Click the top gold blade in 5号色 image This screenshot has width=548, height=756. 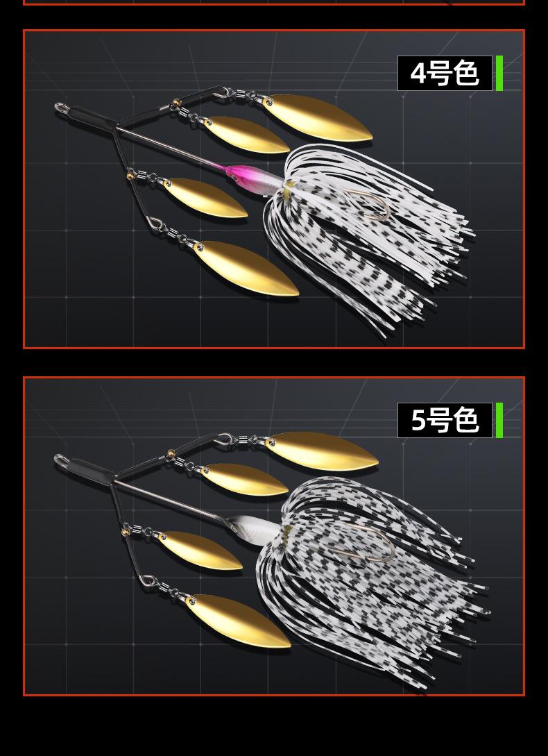[x=321, y=451]
